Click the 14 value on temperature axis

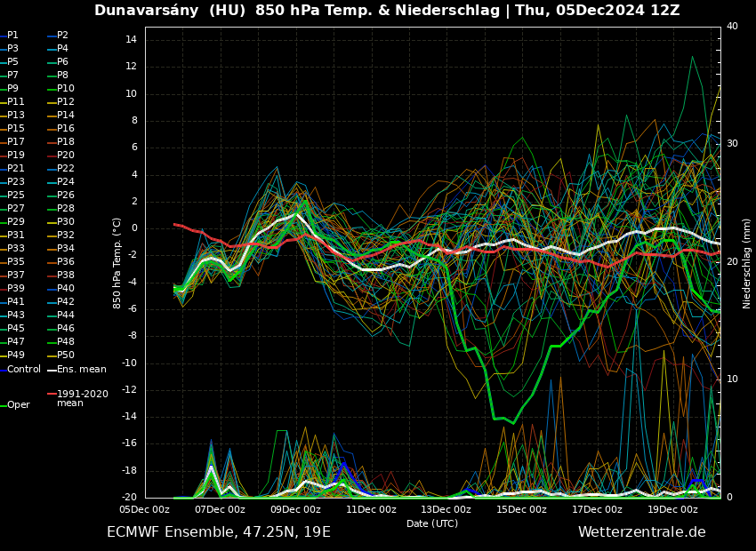point(129,40)
